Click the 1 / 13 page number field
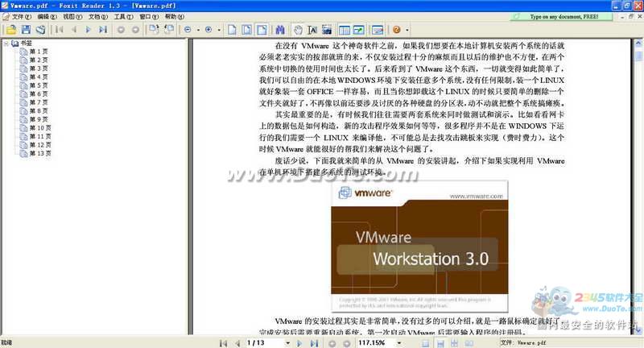This screenshot has width=644, height=348. (x=265, y=342)
